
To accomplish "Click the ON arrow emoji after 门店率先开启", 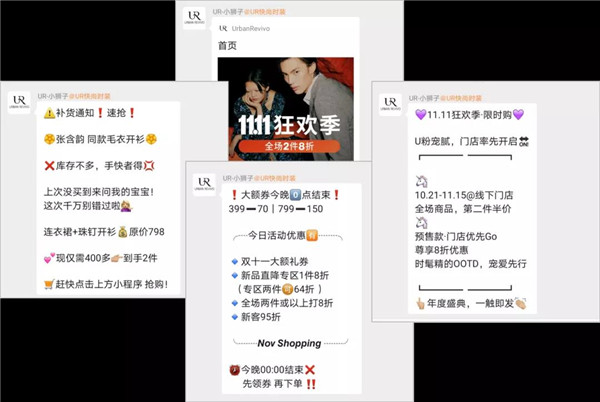I will (524, 142).
